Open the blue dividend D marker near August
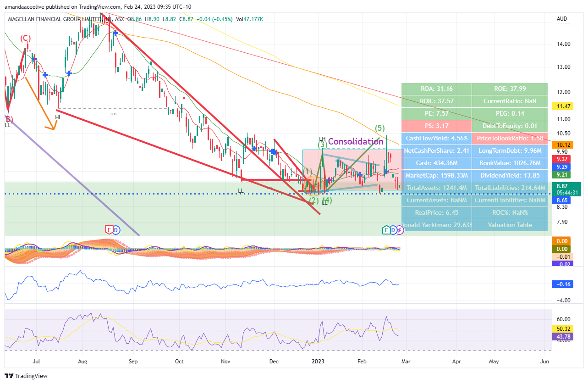Viewport: 588px width, 384px height. point(116,229)
